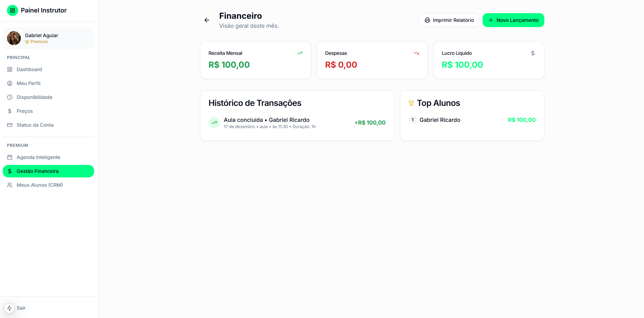Click the trophy icon next to Top Alunos
Image resolution: width=644 pixels, height=318 pixels.
[x=411, y=103]
